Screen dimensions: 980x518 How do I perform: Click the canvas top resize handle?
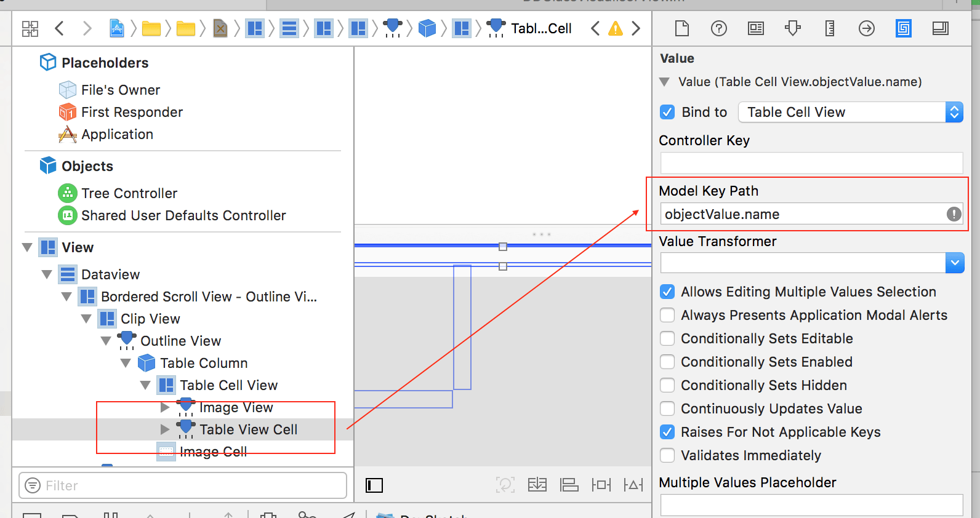click(x=503, y=247)
